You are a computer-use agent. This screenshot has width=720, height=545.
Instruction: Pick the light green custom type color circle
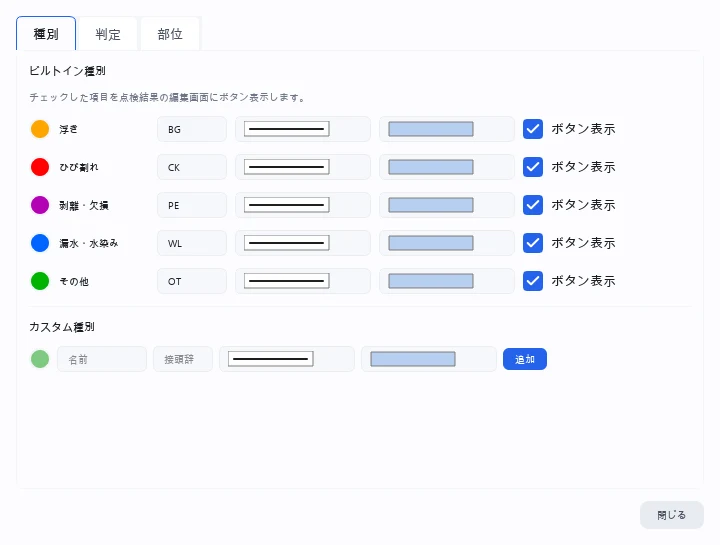[x=40, y=359]
